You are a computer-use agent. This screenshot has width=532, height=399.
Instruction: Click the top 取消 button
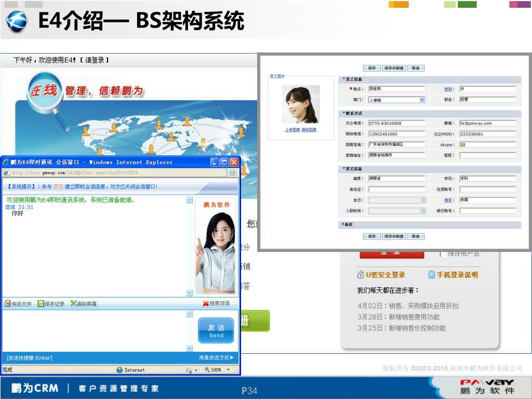tap(416, 68)
